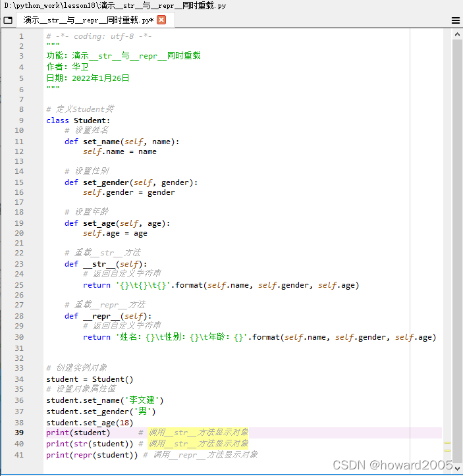The height and width of the screenshot is (476, 463).
Task: Click the 'def __str__(self):' line
Action: coord(105,264)
